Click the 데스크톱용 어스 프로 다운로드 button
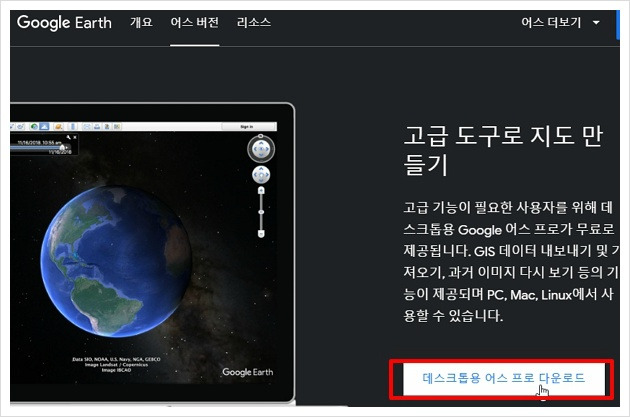 [504, 378]
